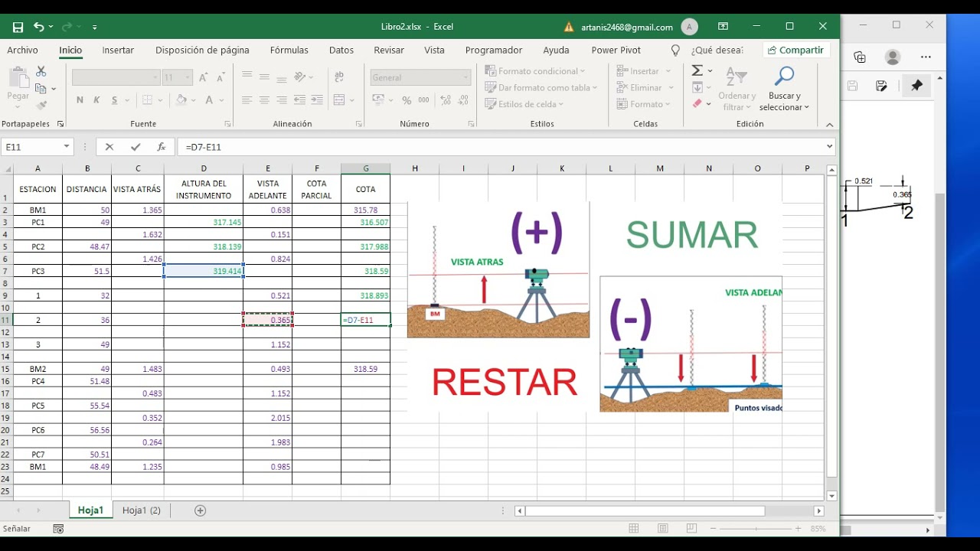
Task: Click the Page Break preview icon
Action: [x=692, y=529]
